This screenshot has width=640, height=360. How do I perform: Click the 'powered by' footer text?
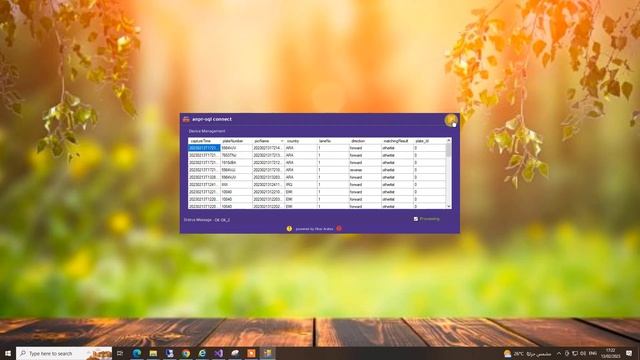tap(314, 229)
